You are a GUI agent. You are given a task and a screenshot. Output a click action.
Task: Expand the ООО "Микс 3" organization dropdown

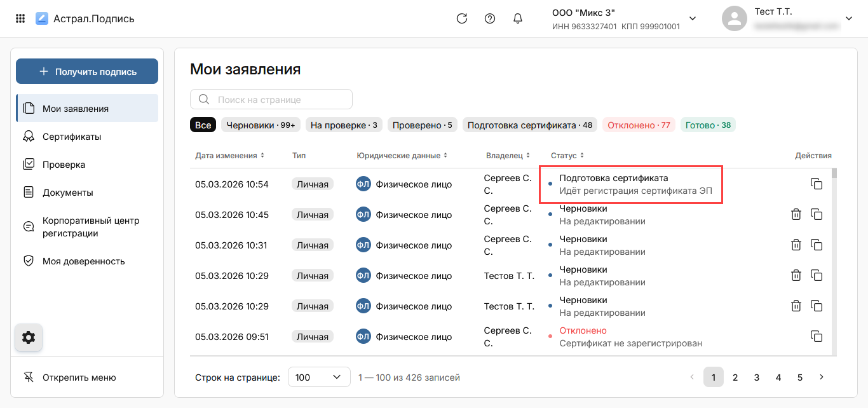click(693, 18)
